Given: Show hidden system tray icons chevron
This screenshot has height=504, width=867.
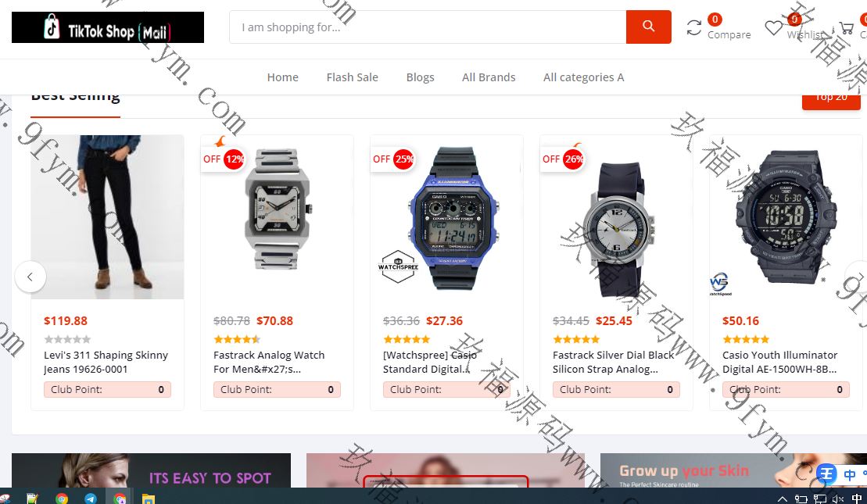Looking at the screenshot, I should (782, 499).
